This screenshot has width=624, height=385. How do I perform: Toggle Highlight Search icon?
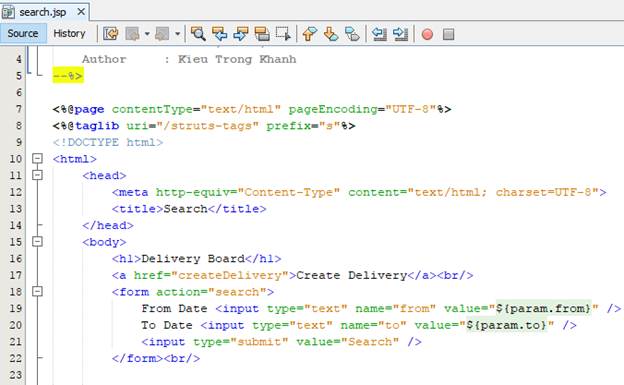click(262, 34)
